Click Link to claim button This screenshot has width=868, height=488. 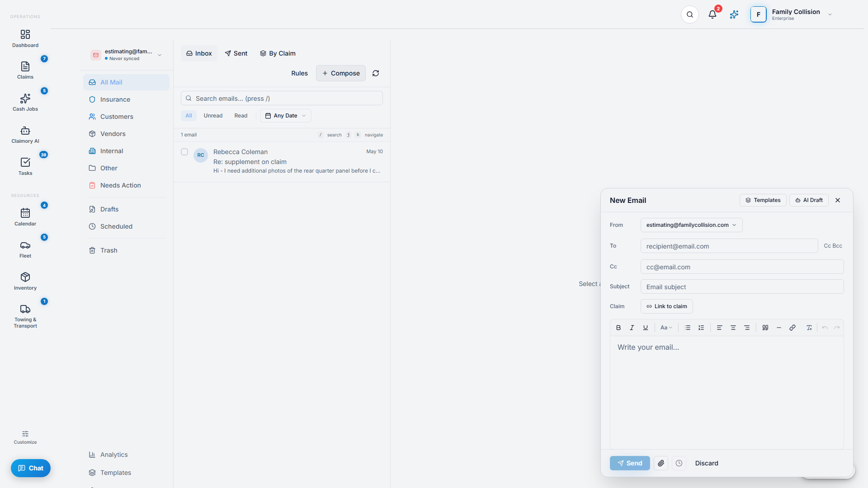point(667,306)
